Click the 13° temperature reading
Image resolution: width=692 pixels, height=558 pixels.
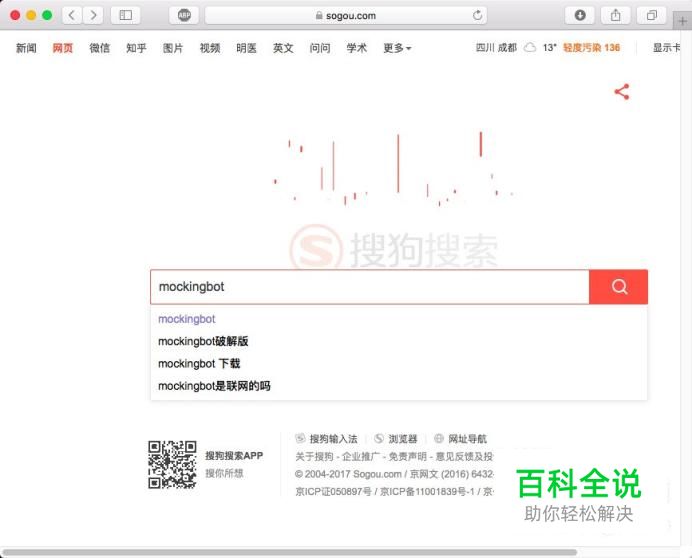(x=549, y=48)
